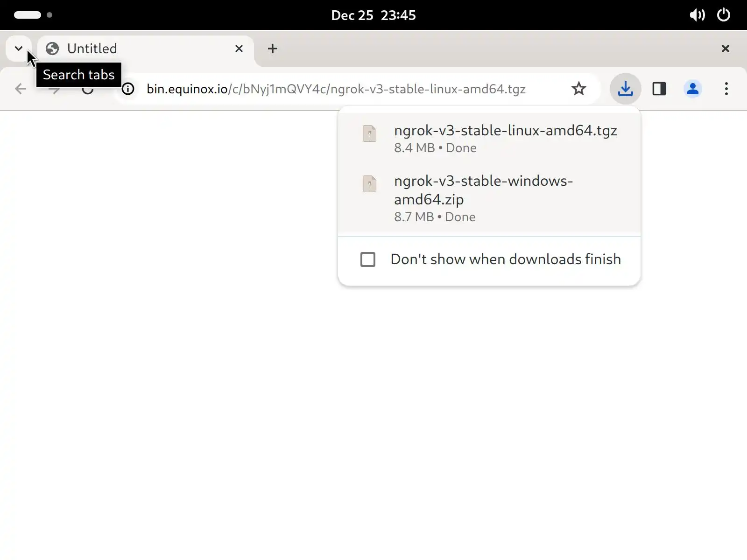This screenshot has width=747, height=560.
Task: Switch to the Untitled tab
Action: point(146,49)
